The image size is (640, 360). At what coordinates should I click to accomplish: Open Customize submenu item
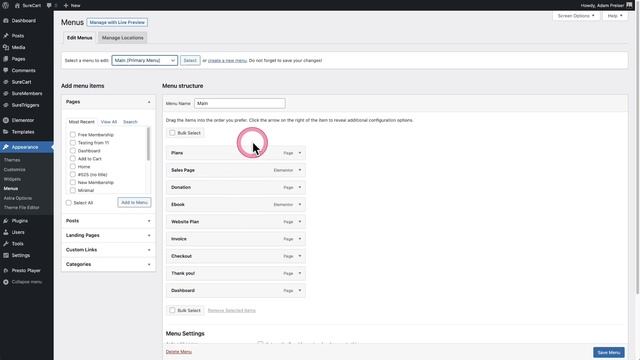click(x=14, y=169)
